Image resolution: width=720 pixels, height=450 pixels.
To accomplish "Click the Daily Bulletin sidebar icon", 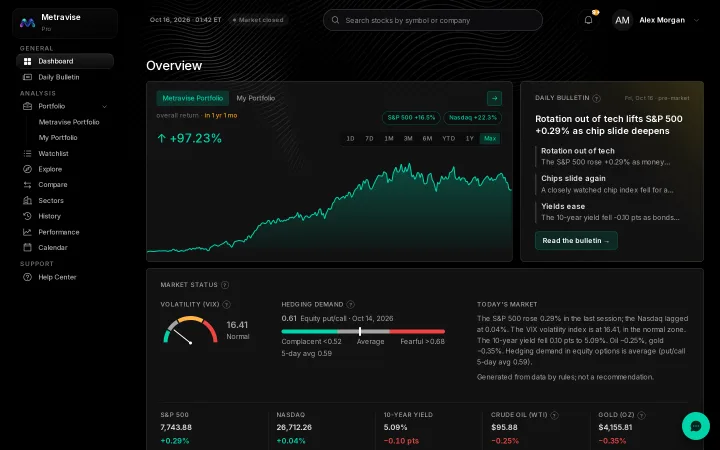I will pos(28,77).
